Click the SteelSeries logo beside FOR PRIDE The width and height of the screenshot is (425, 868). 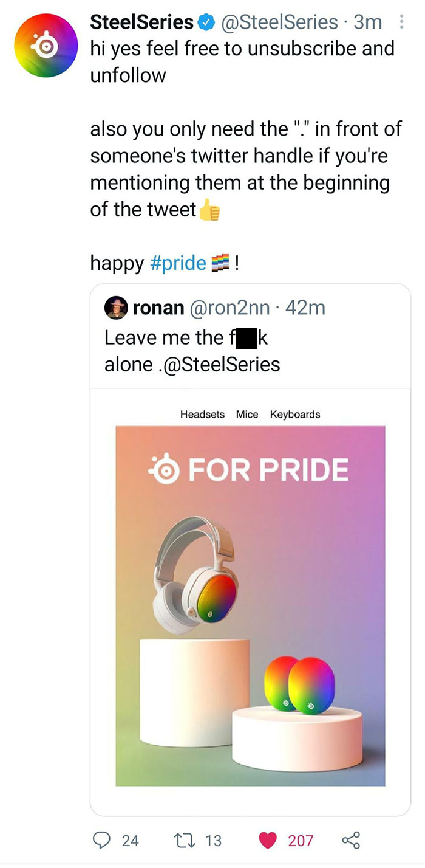pyautogui.click(x=163, y=470)
